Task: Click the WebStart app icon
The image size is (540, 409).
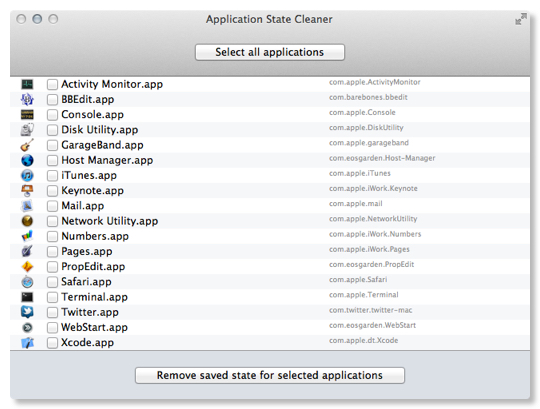Action: 27,327
